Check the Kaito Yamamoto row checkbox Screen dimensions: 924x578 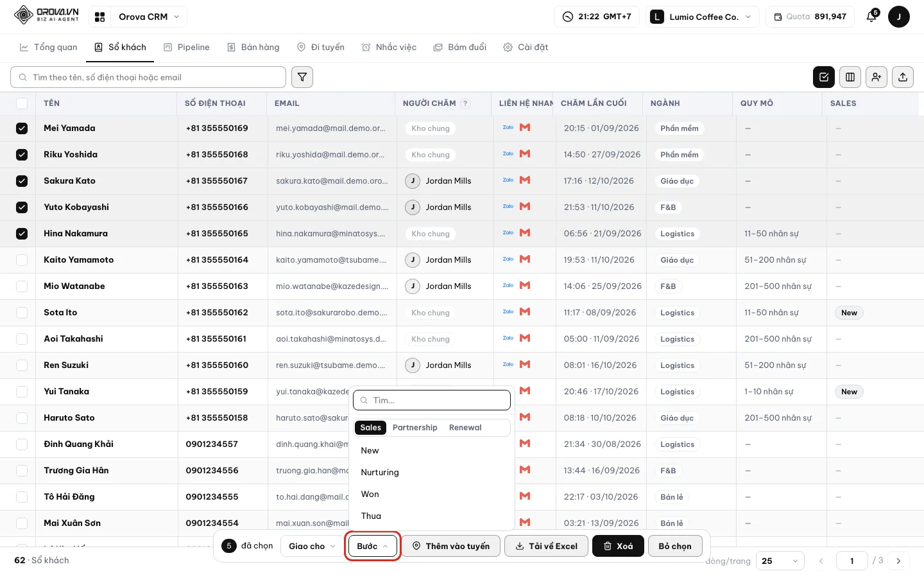pyautogui.click(x=22, y=260)
